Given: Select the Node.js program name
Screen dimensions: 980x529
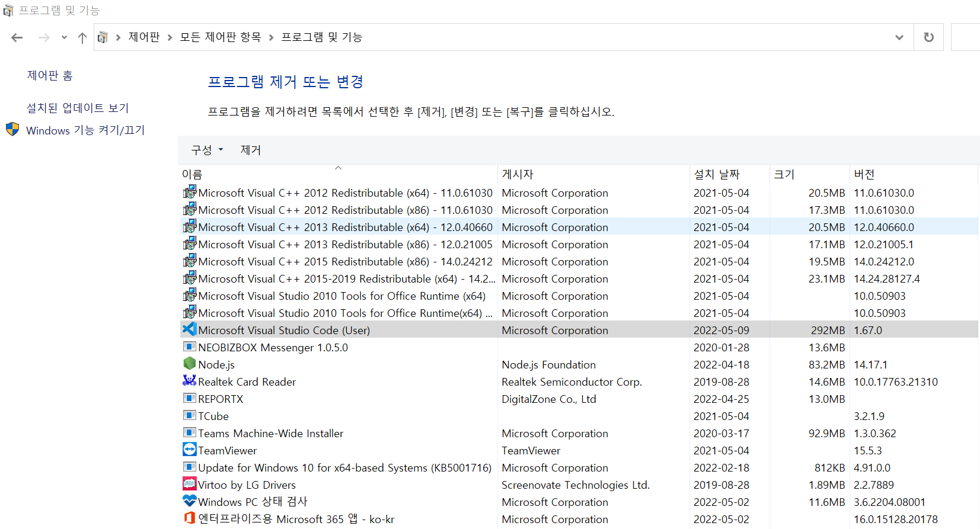Looking at the screenshot, I should coord(216,365).
